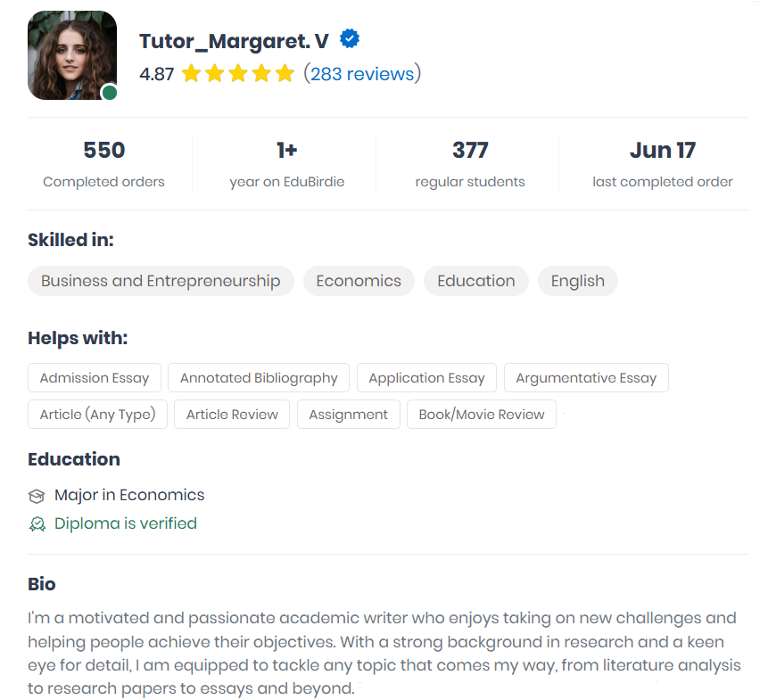768x700 pixels.
Task: Open the 283 reviews link
Action: click(362, 74)
